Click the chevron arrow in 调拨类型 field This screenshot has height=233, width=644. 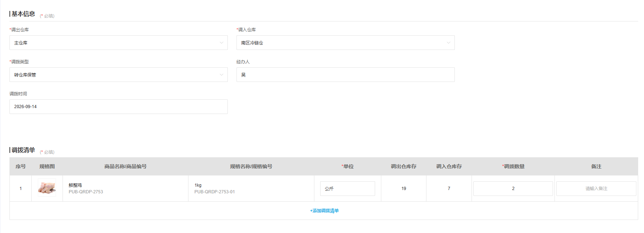(222, 75)
